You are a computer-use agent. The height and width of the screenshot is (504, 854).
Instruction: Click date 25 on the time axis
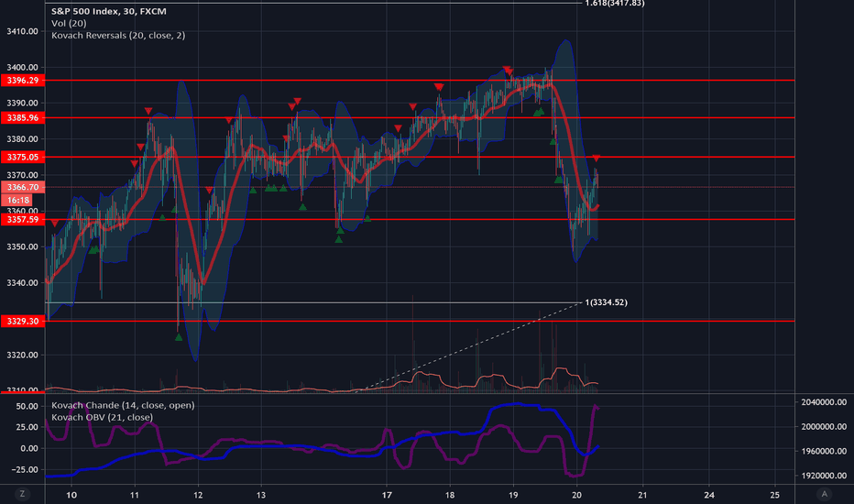[x=775, y=495]
